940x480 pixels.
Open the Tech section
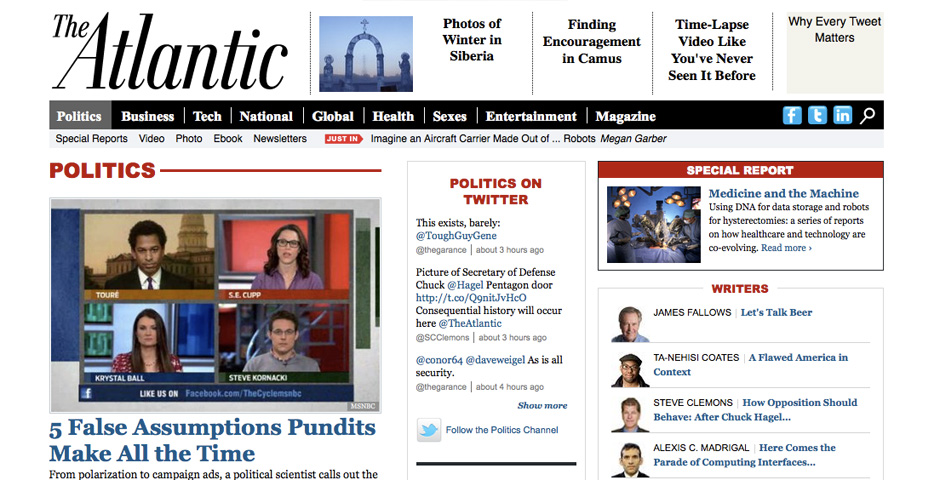(207, 116)
